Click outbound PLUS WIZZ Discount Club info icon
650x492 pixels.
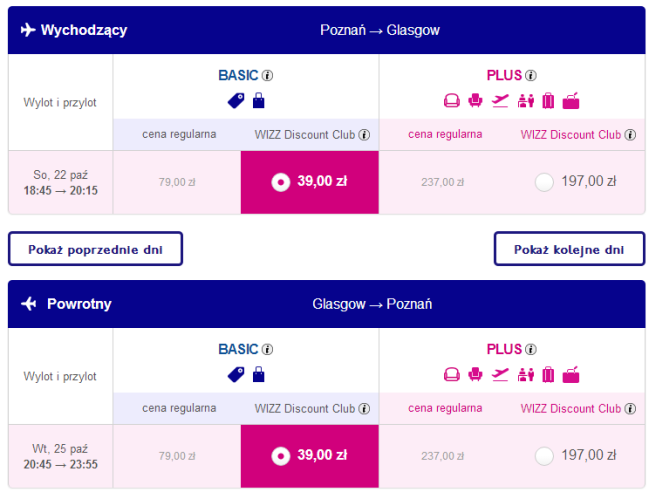coord(630,135)
